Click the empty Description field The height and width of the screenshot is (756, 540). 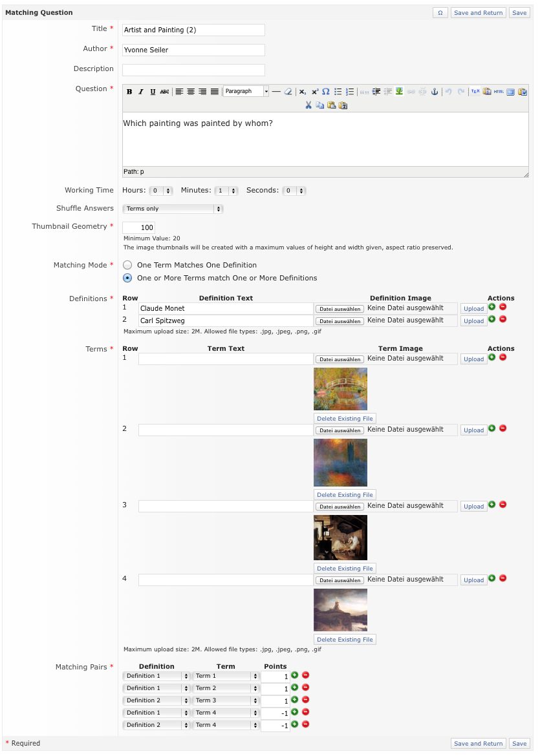coord(193,70)
